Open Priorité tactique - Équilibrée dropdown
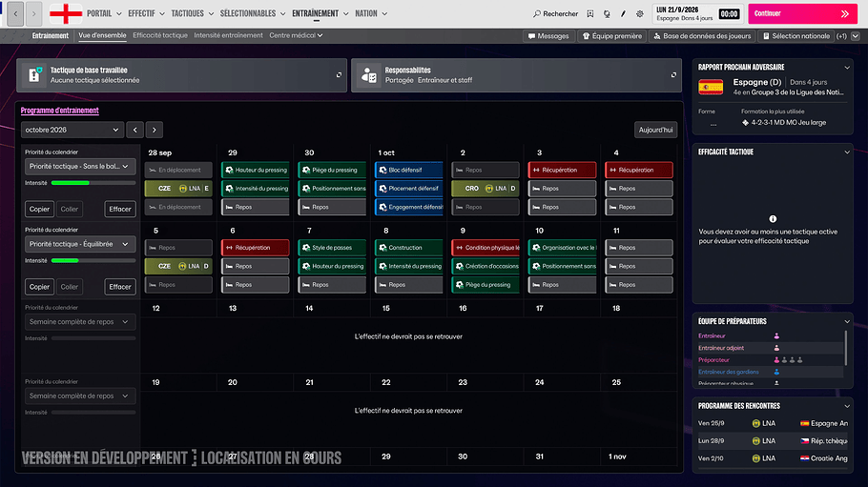 80,244
